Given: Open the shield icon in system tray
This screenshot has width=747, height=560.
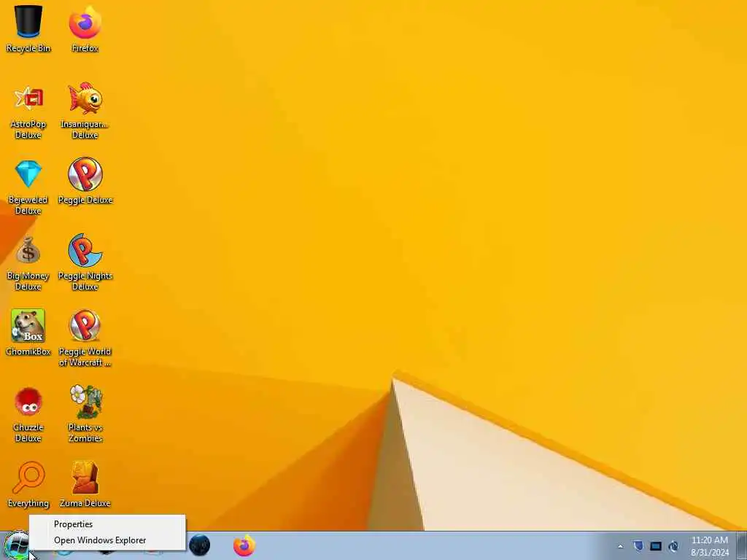Looking at the screenshot, I should coord(638,546).
